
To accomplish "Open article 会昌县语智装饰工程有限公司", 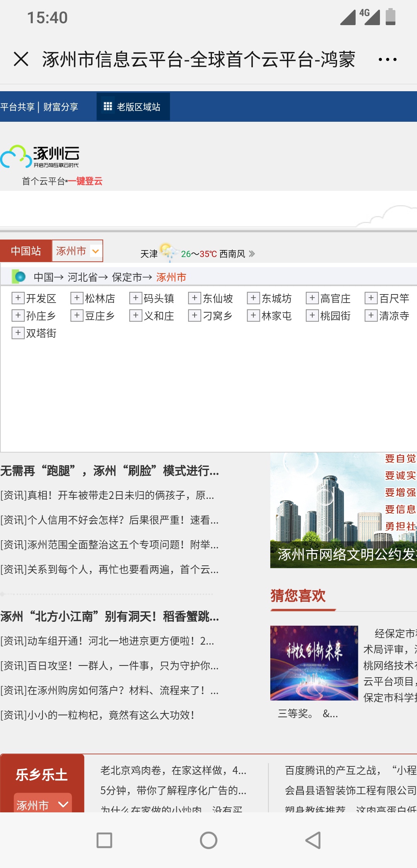I will point(351,791).
